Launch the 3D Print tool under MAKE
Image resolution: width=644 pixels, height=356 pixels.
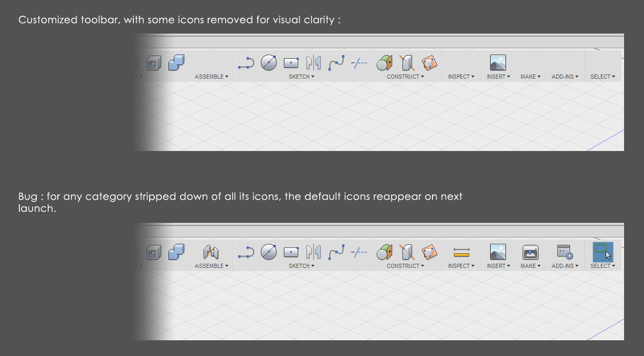coord(530,252)
